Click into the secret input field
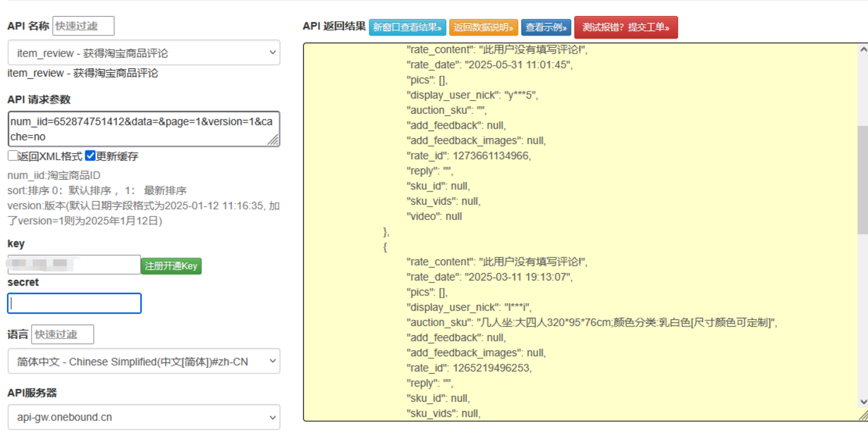This screenshot has height=434, width=868. (74, 303)
